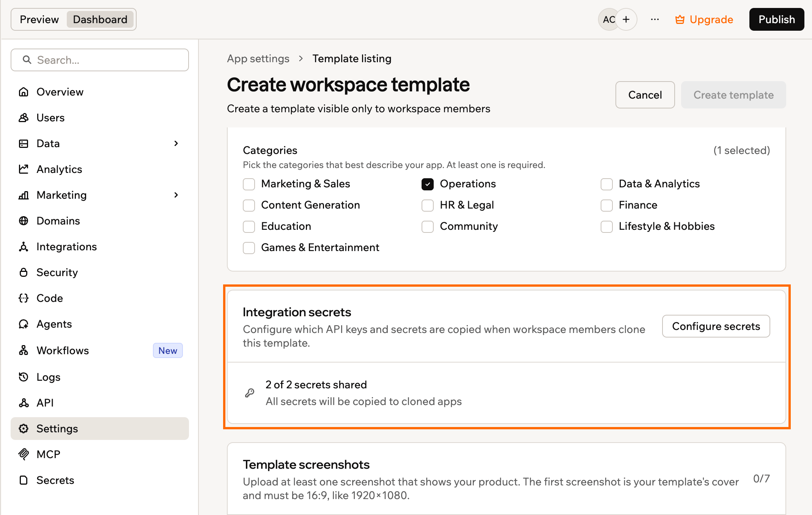Click the '0/7' screenshot counter
Image resolution: width=812 pixels, height=515 pixels.
coord(762,479)
